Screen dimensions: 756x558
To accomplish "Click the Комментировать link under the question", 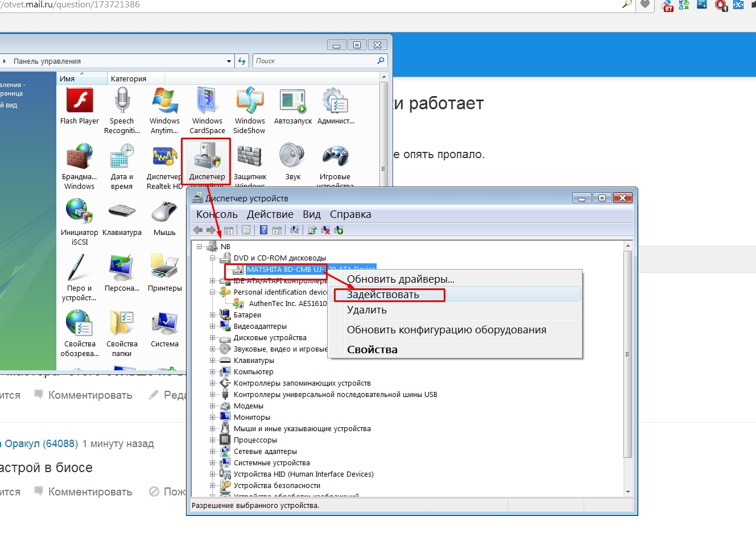I will pos(90,395).
